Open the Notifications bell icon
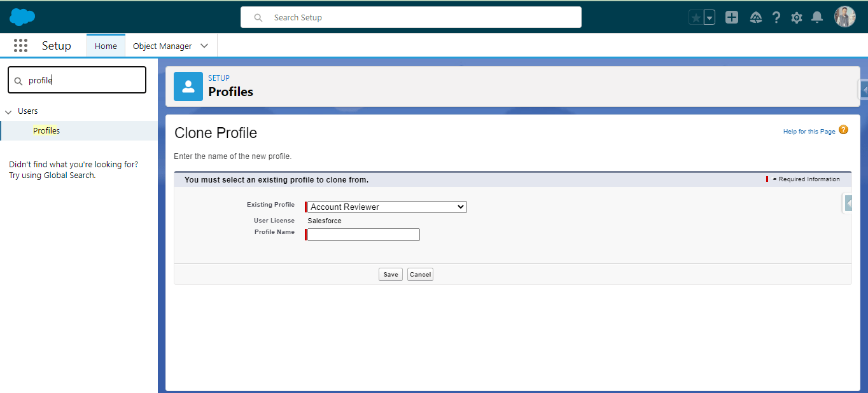The width and height of the screenshot is (868, 393). [x=817, y=18]
